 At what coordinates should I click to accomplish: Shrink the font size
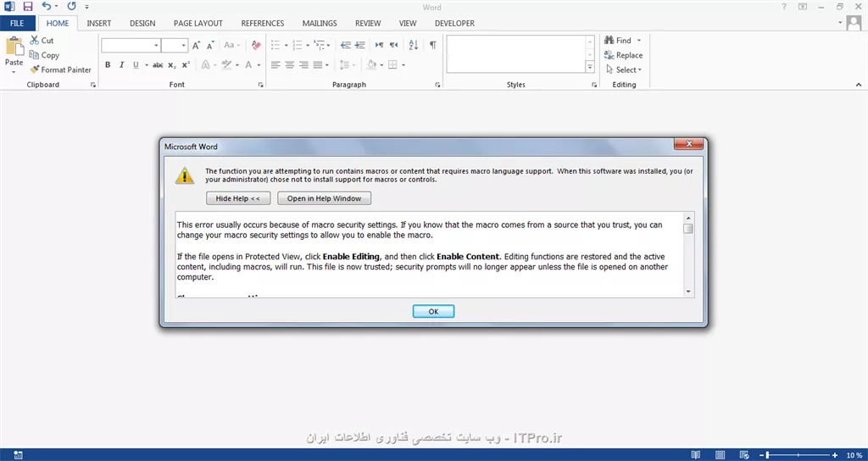(210, 46)
